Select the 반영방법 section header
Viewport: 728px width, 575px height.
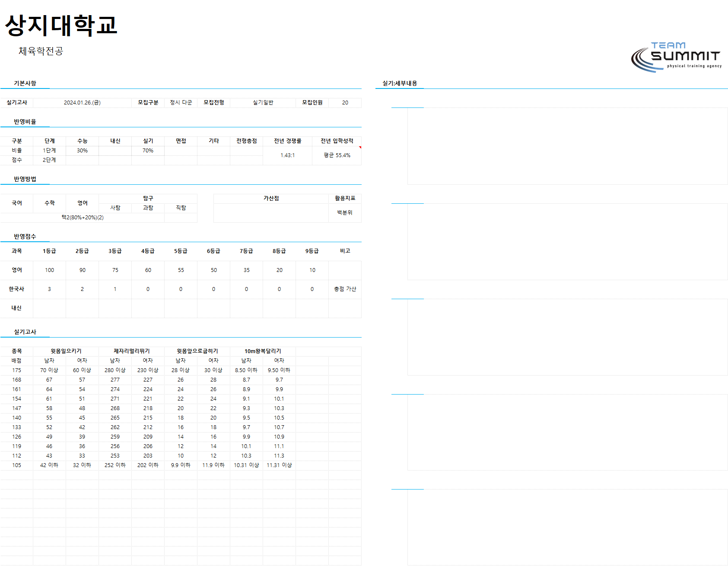[x=25, y=179]
